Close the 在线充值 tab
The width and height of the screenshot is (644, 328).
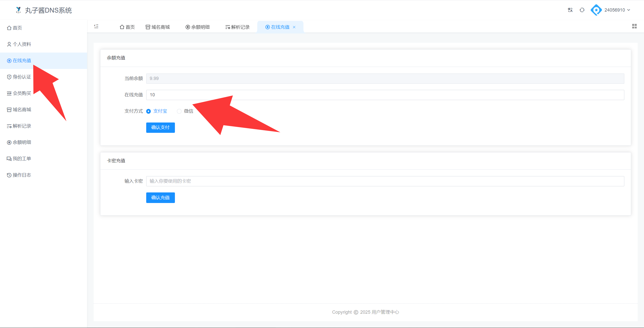294,27
